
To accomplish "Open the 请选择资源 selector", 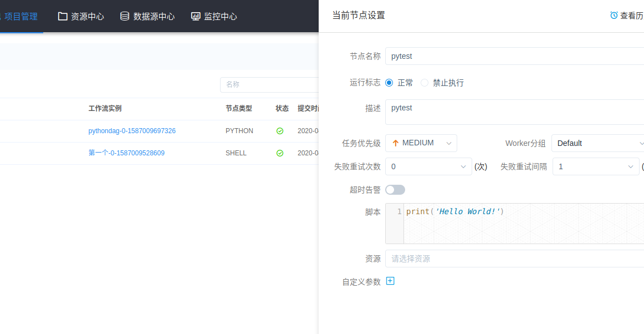I will pyautogui.click(x=514, y=259).
